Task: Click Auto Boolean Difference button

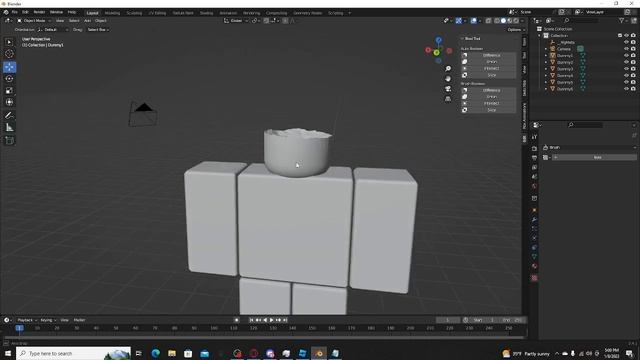Action: click(x=489, y=55)
